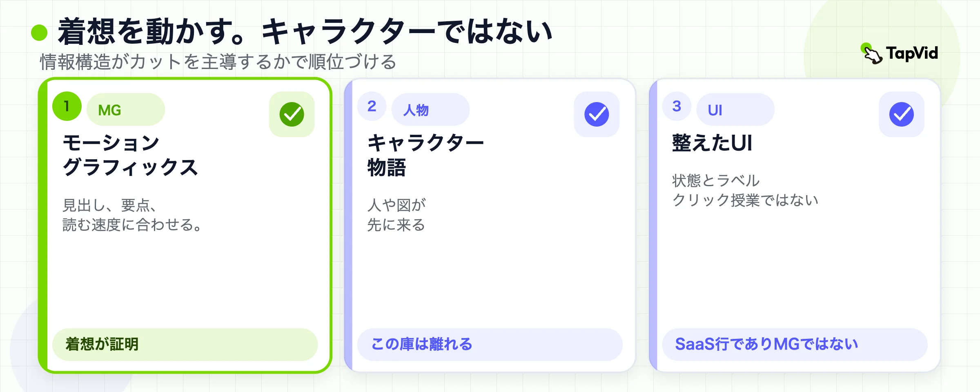
Task: Click the キャラクター物語 card title
Action: click(425, 155)
